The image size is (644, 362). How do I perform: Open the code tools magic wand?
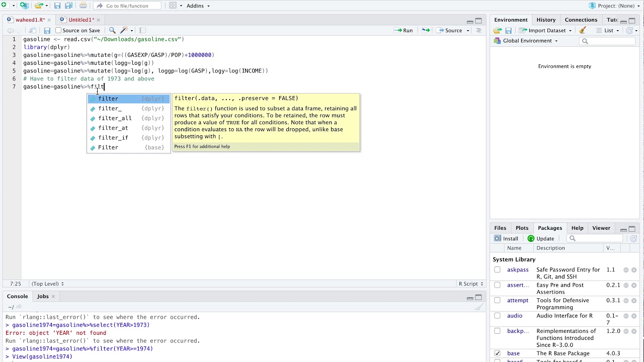(x=124, y=30)
